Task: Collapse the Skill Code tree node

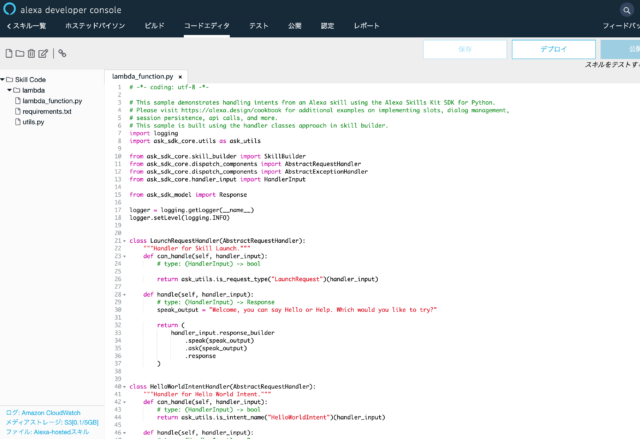Action: 2,80
